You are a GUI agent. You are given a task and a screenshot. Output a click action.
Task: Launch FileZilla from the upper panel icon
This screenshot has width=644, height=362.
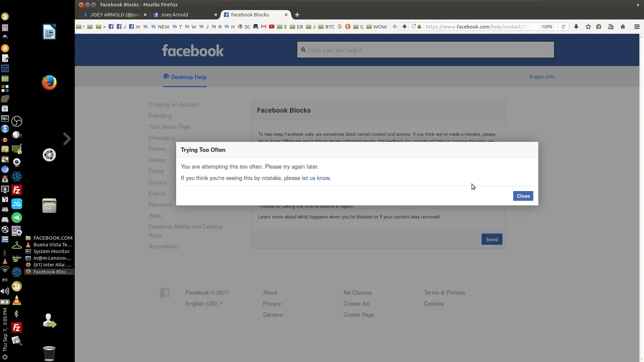(17, 191)
